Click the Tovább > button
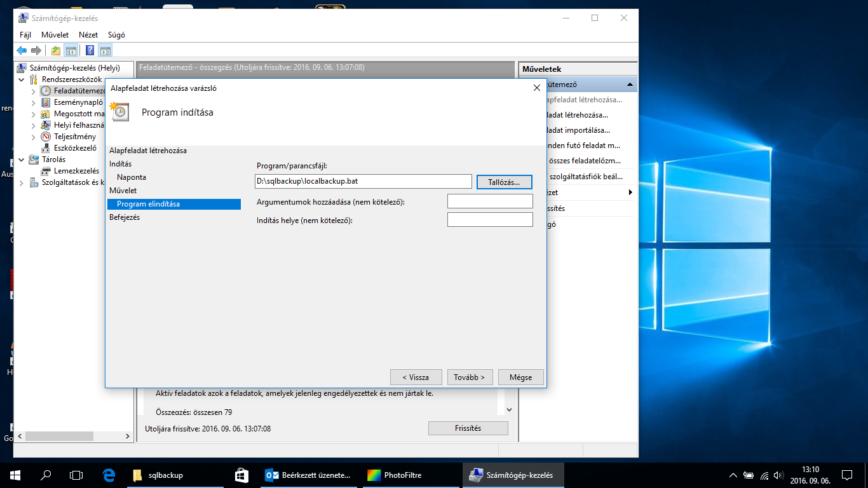This screenshot has height=488, width=868. click(470, 377)
